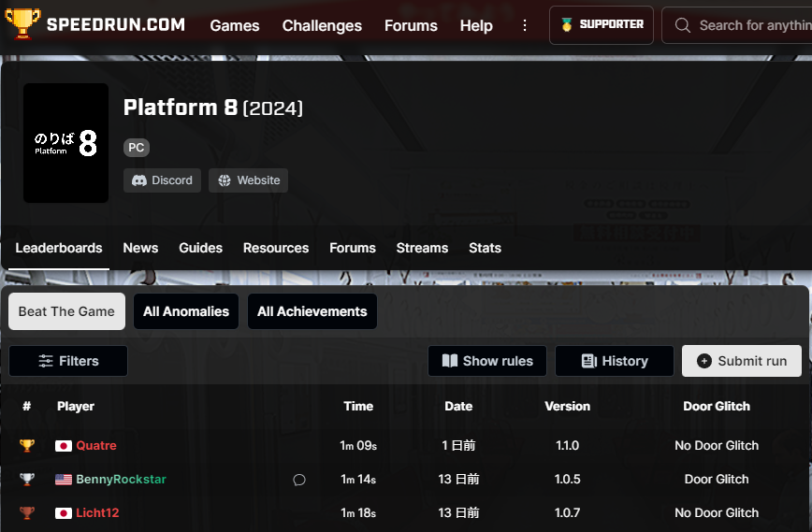The height and width of the screenshot is (532, 812).
Task: Click the Speedrun.com trophy logo
Action: [22, 23]
